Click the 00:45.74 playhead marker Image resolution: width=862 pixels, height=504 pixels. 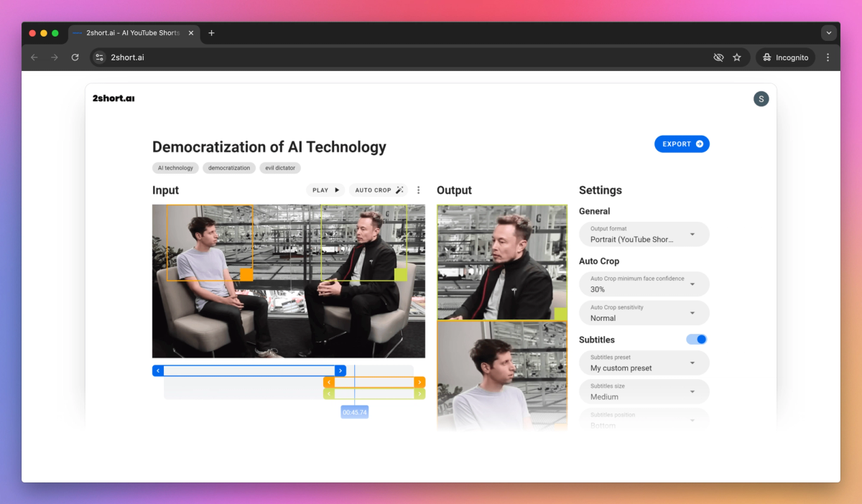[x=355, y=412]
